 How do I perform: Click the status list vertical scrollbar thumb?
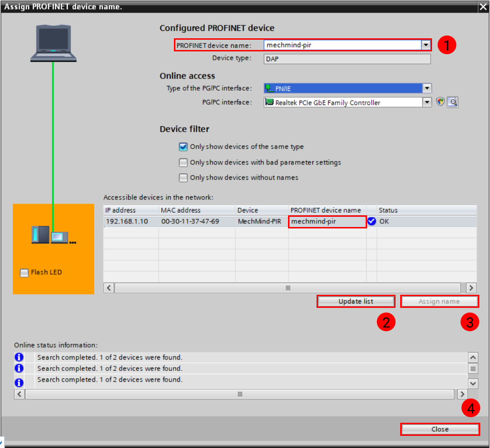pyautogui.click(x=473, y=369)
